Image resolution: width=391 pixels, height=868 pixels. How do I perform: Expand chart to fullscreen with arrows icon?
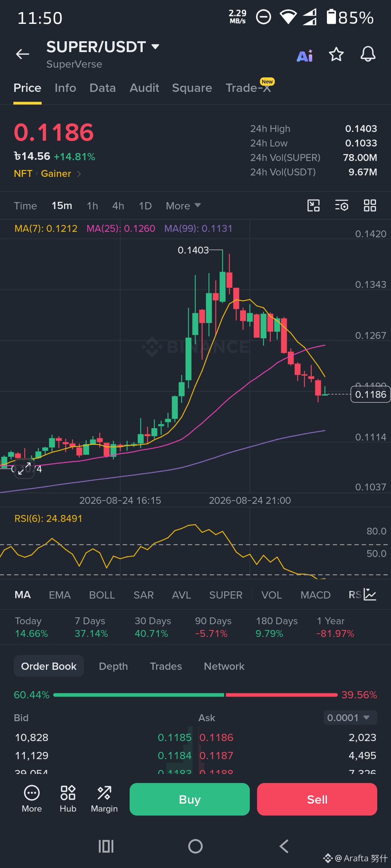pyautogui.click(x=24, y=469)
